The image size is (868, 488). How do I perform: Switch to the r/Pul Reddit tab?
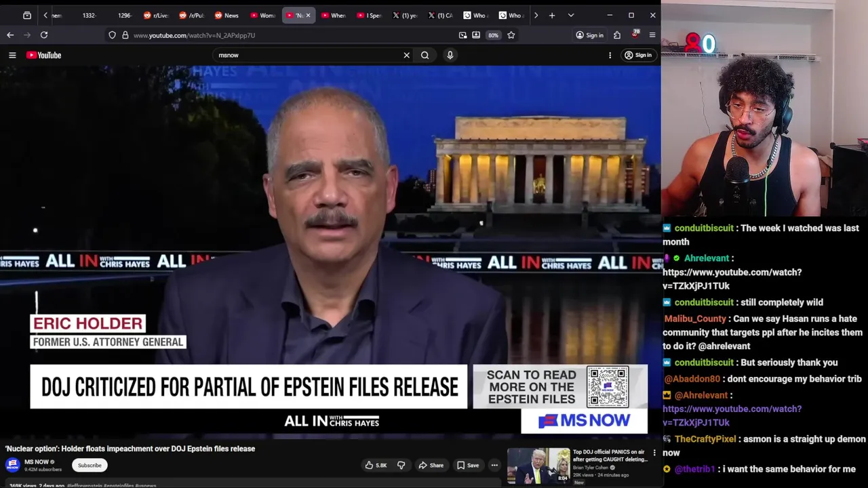(191, 15)
